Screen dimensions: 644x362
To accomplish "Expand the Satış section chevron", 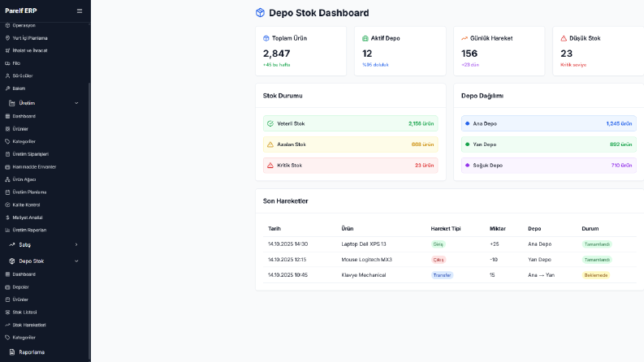I will [x=76, y=244].
